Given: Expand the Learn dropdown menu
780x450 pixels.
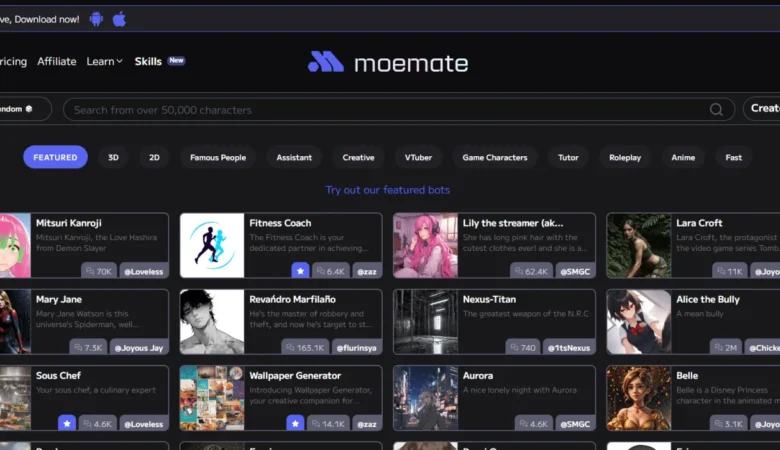Looking at the screenshot, I should click(104, 61).
